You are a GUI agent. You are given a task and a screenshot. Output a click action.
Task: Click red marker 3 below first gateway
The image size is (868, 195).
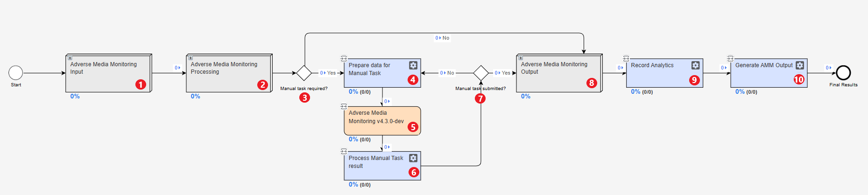tap(304, 97)
